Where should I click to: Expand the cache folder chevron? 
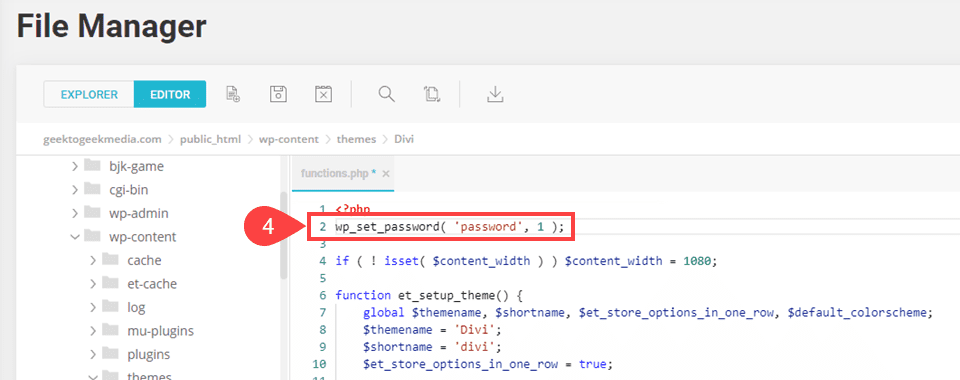coord(93,260)
